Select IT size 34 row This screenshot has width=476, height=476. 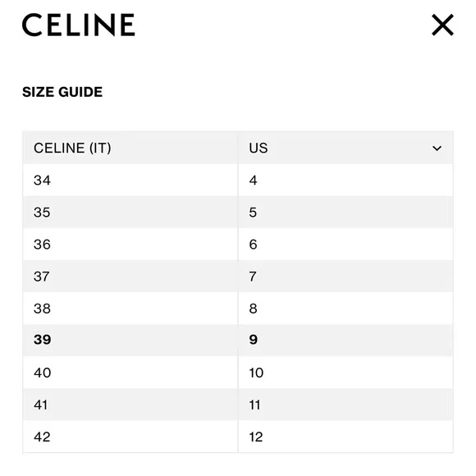click(238, 181)
